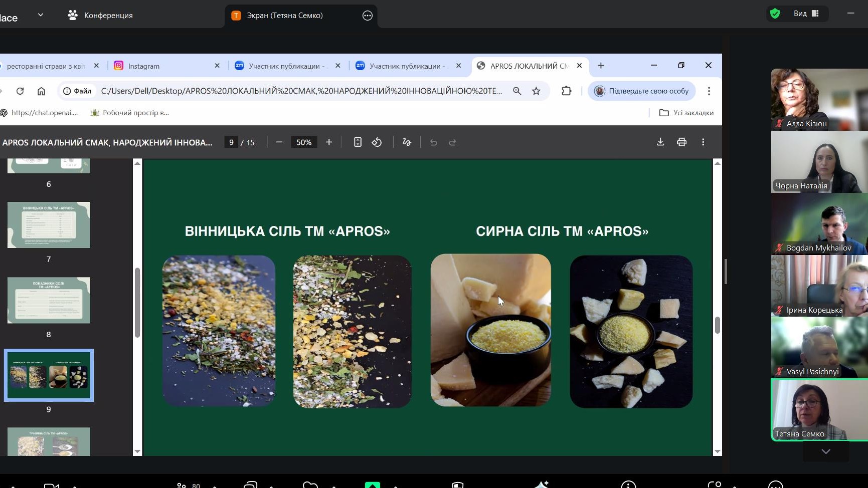Click the PDF download icon
The height and width of the screenshot is (488, 868).
tap(660, 142)
